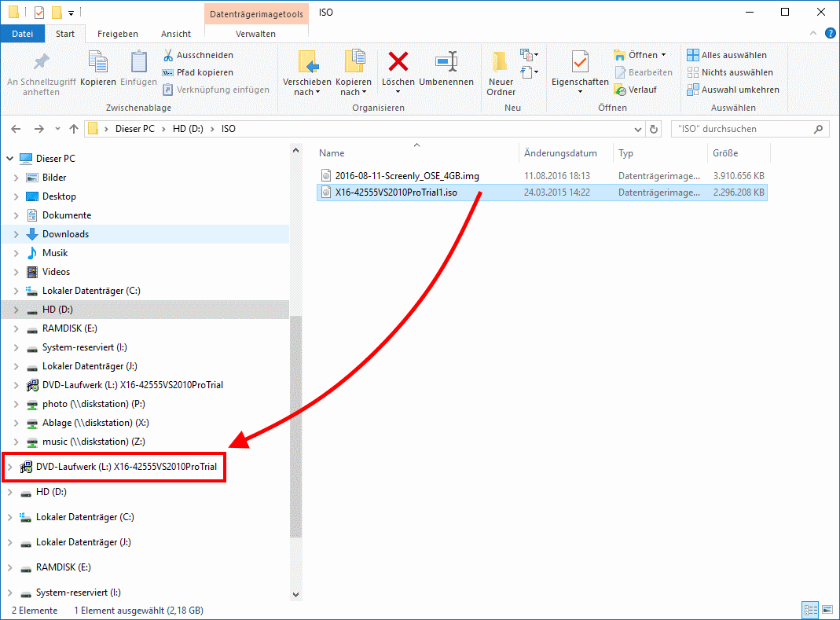
Task: Go forward with the right arrow button
Action: pos(39,129)
